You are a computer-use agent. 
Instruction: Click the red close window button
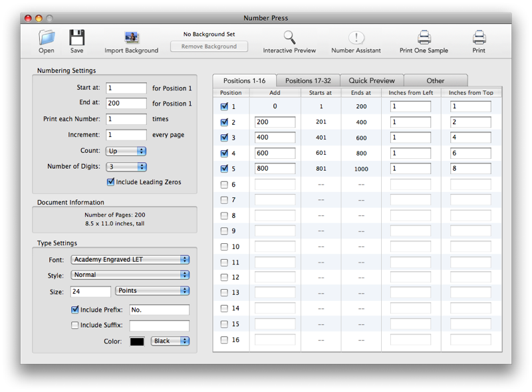pyautogui.click(x=28, y=19)
